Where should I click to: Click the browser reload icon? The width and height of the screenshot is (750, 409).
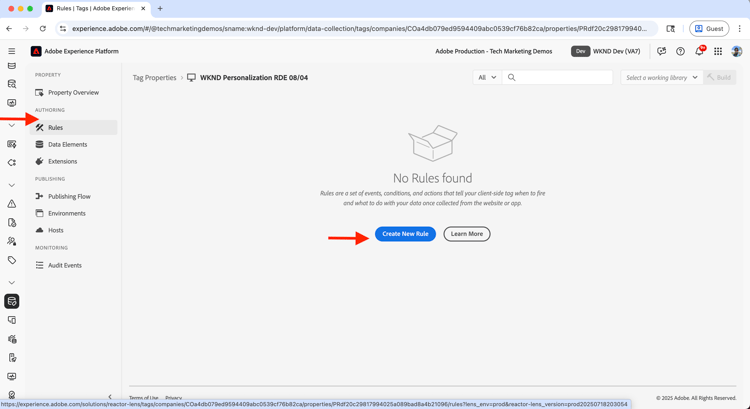tap(43, 29)
